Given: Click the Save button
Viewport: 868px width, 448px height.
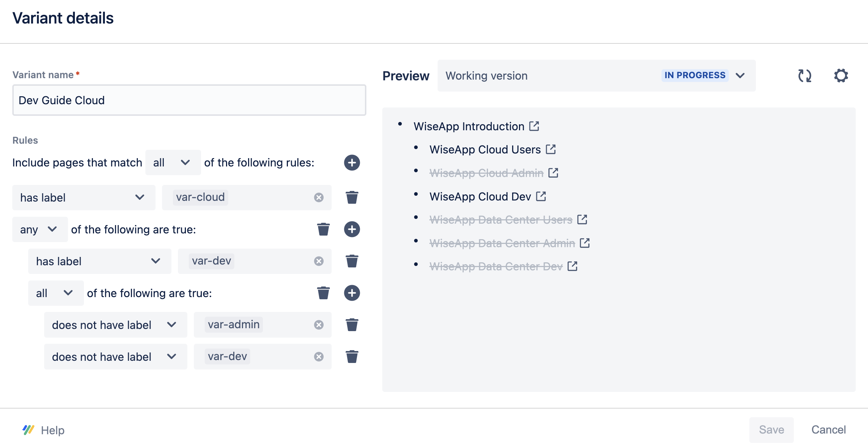Looking at the screenshot, I should (x=771, y=430).
